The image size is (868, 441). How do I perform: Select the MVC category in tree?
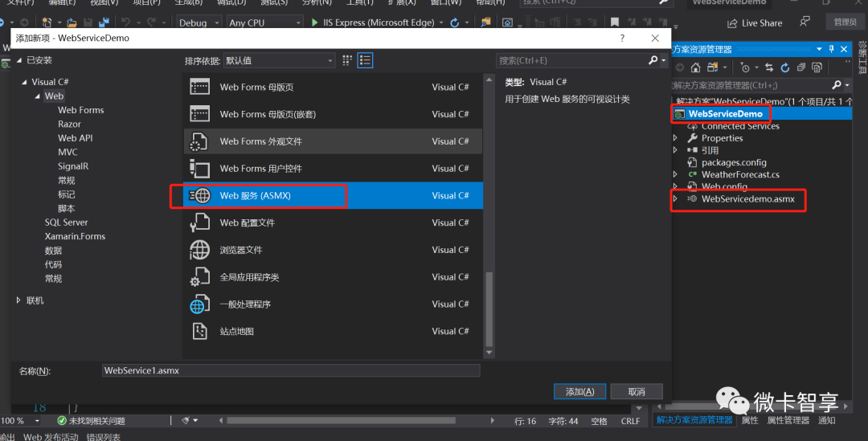pyautogui.click(x=68, y=152)
